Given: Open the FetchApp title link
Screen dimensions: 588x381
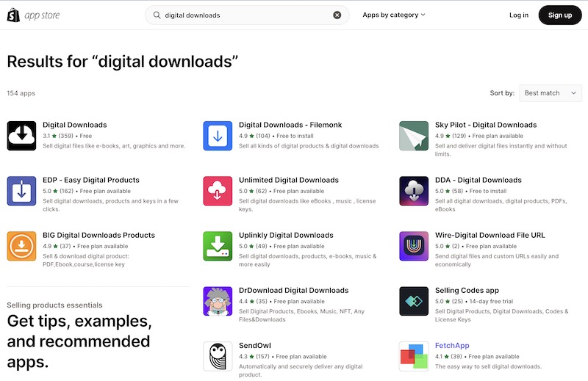Looking at the screenshot, I should (452, 346).
